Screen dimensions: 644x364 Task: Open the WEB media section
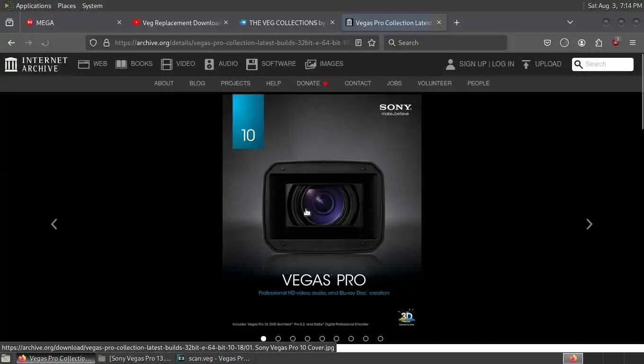pos(93,64)
